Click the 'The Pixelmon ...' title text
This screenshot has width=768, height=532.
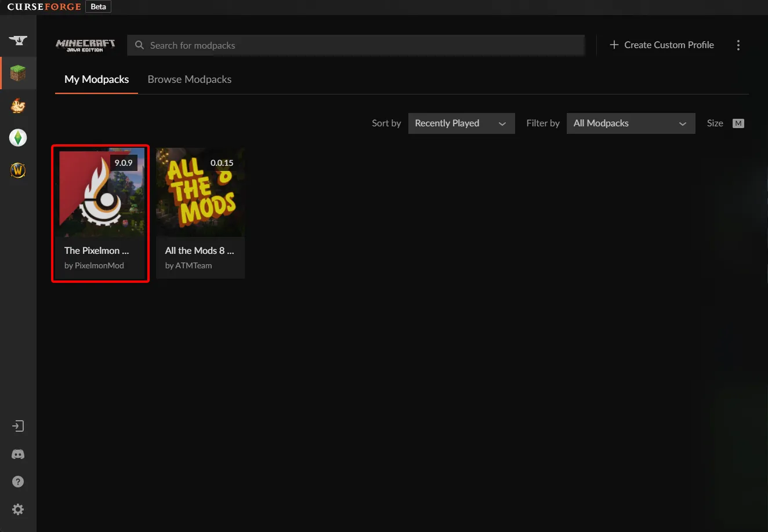pos(97,251)
